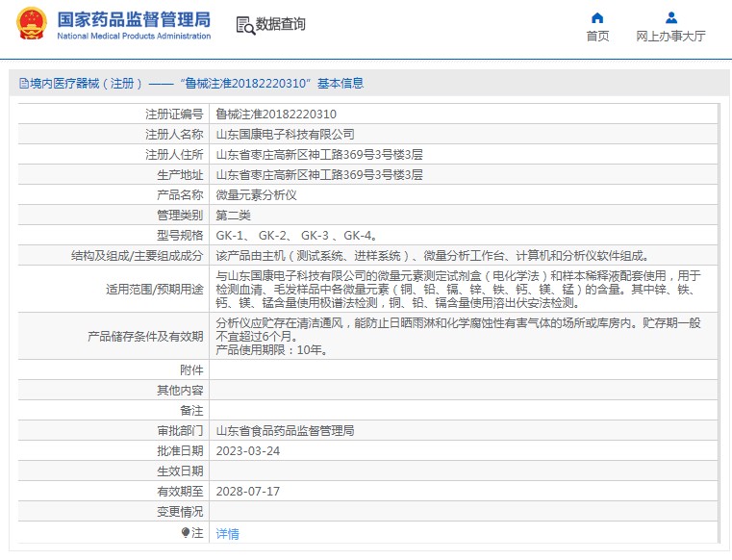Click the 管理类别 label
This screenshot has height=560, width=732.
[x=180, y=216]
